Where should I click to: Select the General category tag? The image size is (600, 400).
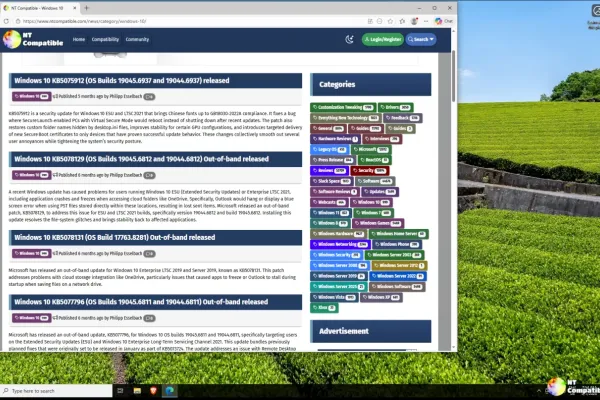click(x=328, y=128)
